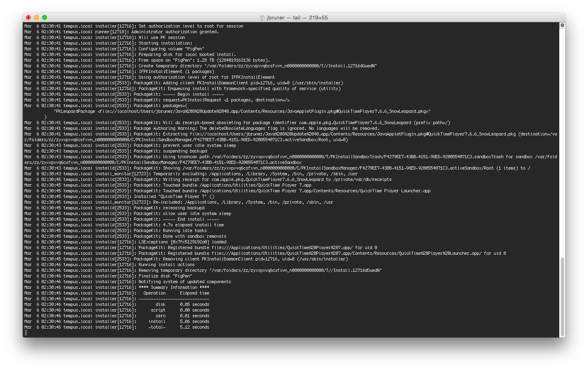Image resolution: width=588 pixels, height=370 pixels.
Task: Click '----- Begin install -----' text
Action: (x=193, y=94)
